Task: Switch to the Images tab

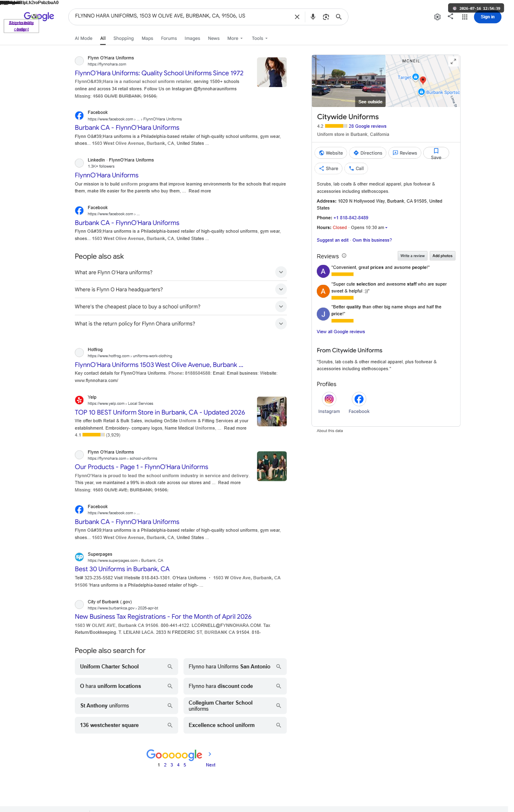Action: click(192, 38)
